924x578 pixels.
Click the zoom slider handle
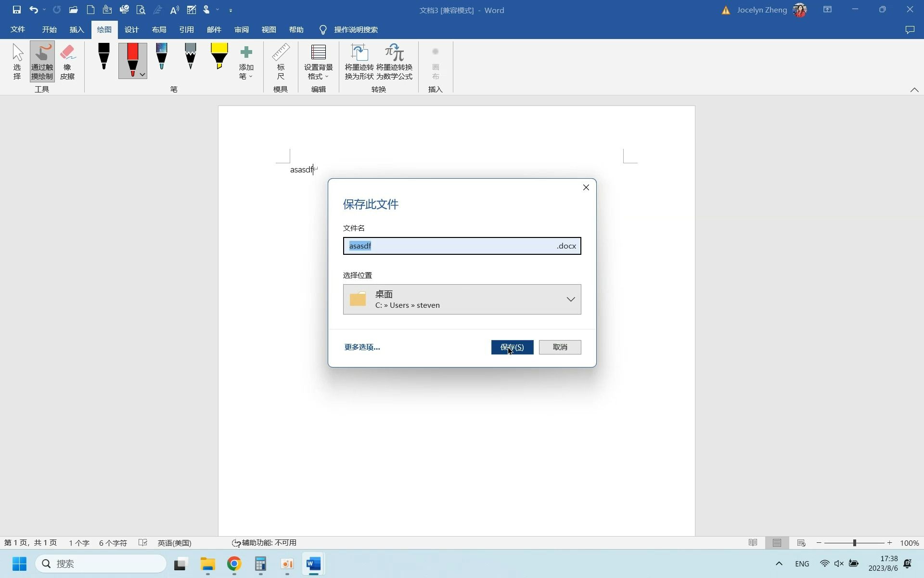[x=855, y=543]
